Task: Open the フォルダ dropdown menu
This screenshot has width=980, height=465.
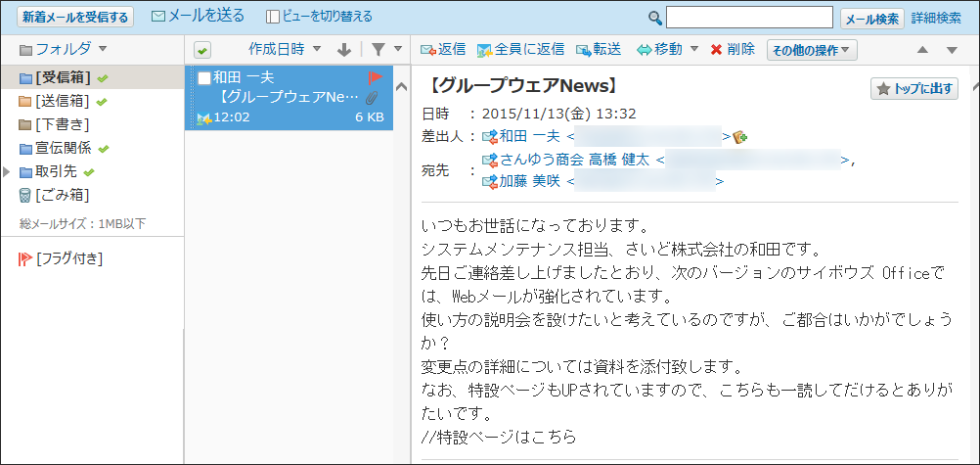Action: point(64,49)
